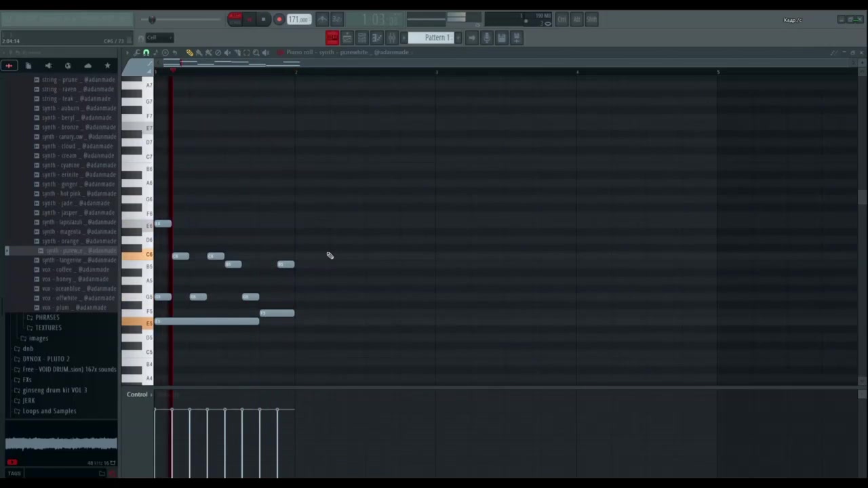Open the Pattern 1 selector dropdown
Viewport: 868px width, 488px height.
coord(437,38)
